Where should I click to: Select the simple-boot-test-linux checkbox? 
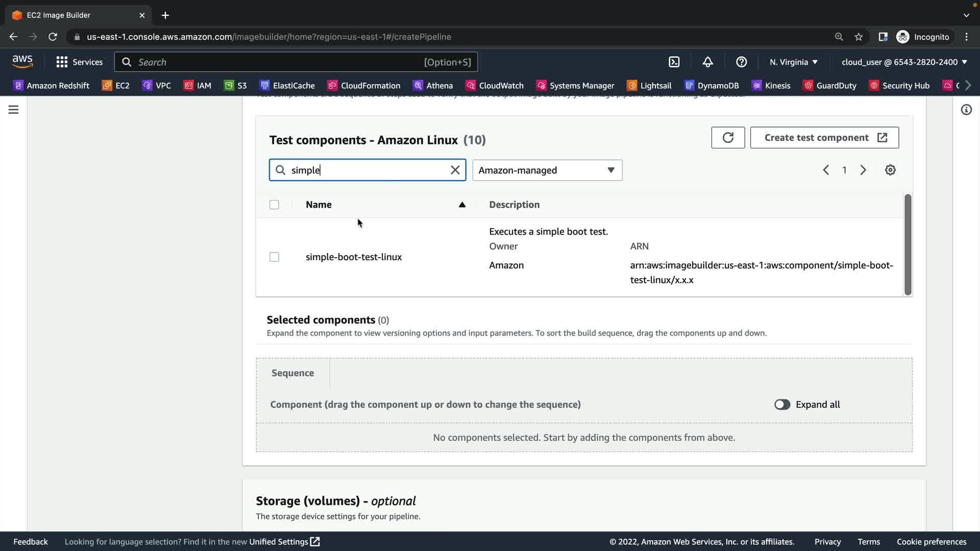tap(274, 257)
